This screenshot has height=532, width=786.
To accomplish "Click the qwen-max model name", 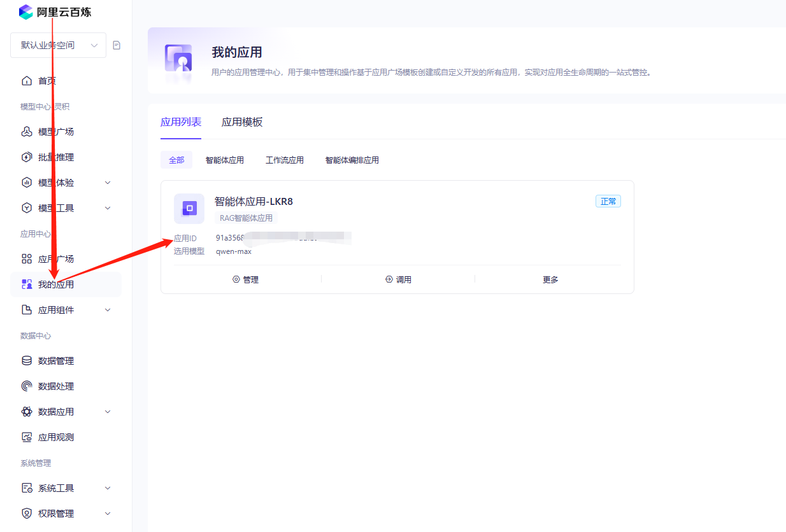I will tap(234, 251).
